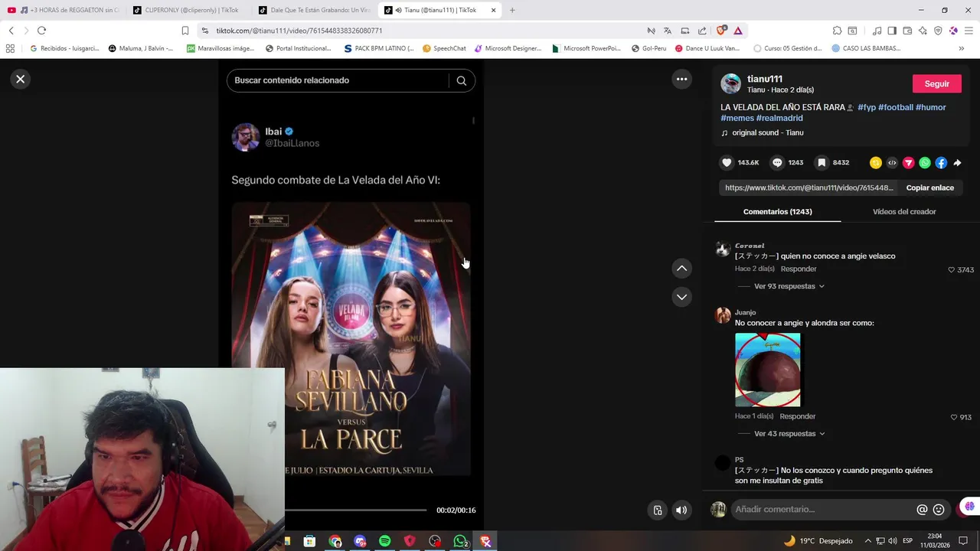Open tianu111 profile avatar
The height and width of the screenshot is (551, 980).
(730, 83)
